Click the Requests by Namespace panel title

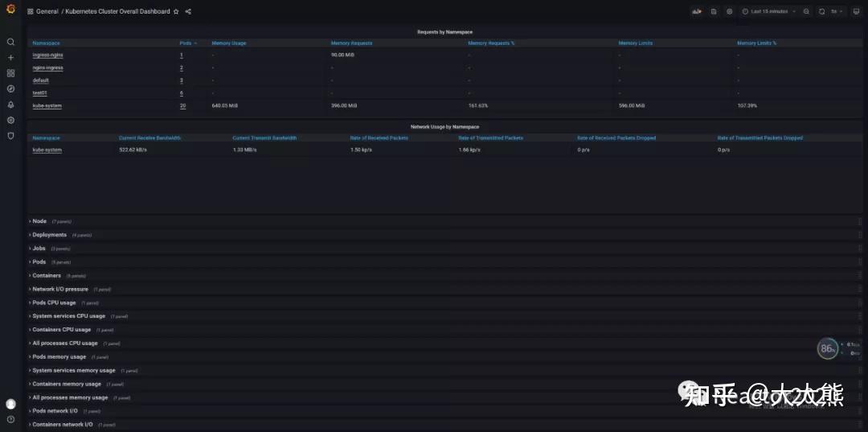click(444, 32)
